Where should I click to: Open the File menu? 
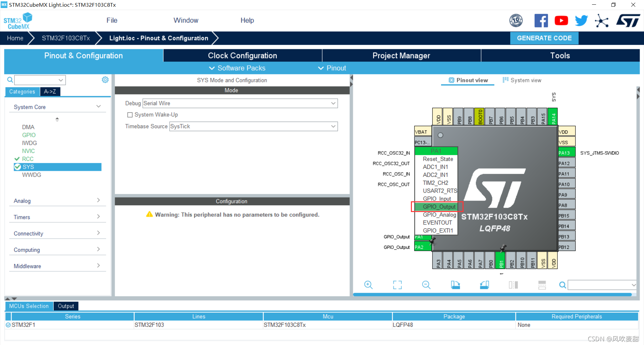click(x=112, y=20)
